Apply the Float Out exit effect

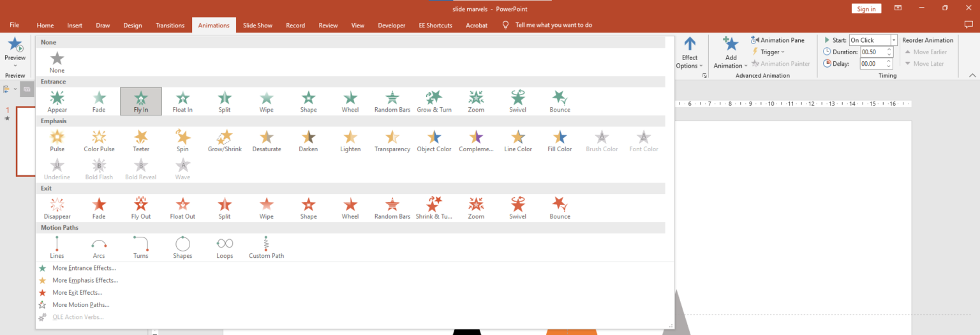tap(182, 208)
